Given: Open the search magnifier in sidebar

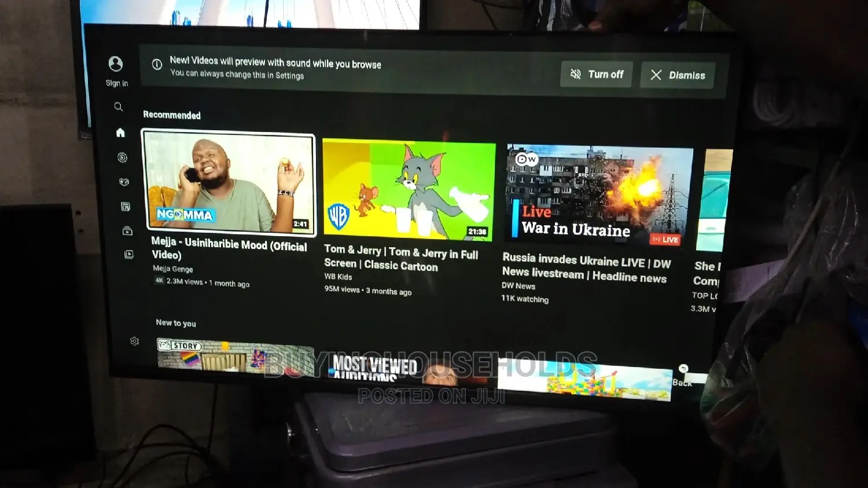Looking at the screenshot, I should click(x=119, y=107).
